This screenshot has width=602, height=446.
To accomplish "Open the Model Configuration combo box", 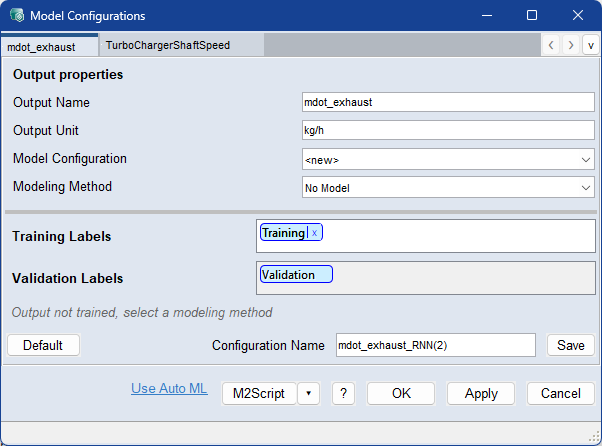I will (x=448, y=159).
